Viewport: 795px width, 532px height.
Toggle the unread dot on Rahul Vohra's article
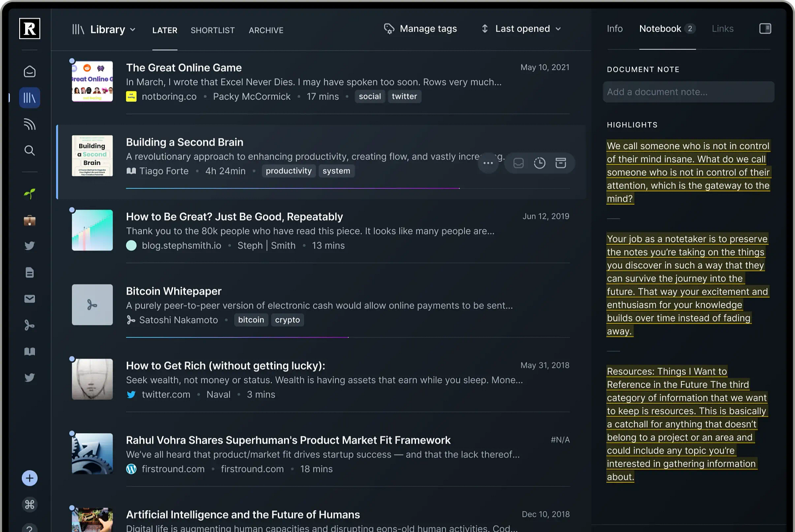[x=72, y=433]
